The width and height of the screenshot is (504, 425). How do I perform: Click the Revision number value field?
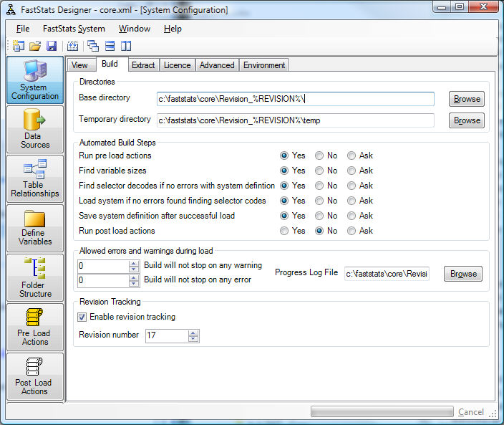pyautogui.click(x=167, y=336)
